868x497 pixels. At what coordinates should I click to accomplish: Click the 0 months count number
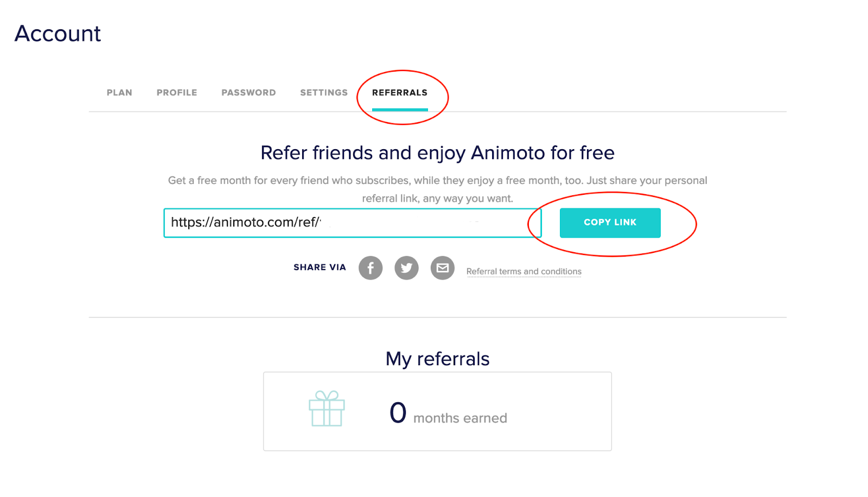click(398, 413)
